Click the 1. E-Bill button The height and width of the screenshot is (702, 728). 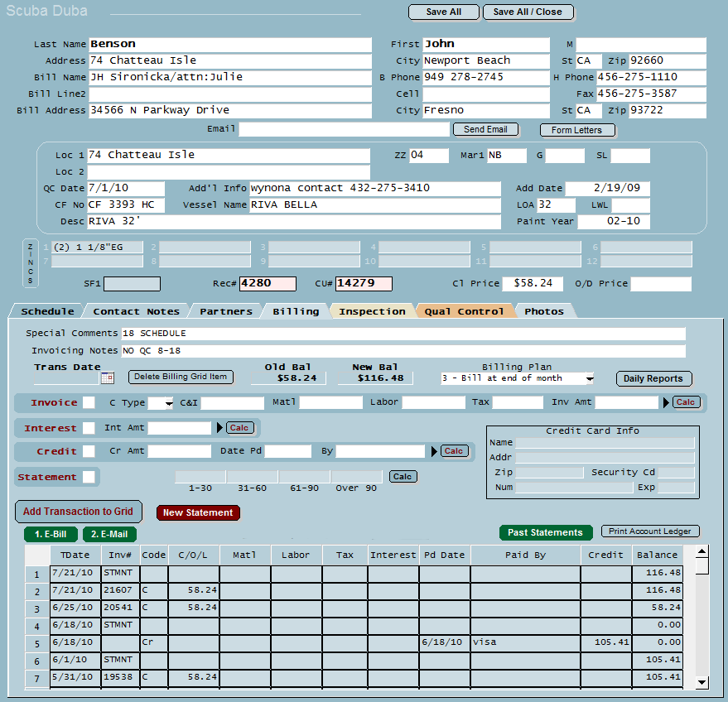tap(51, 534)
